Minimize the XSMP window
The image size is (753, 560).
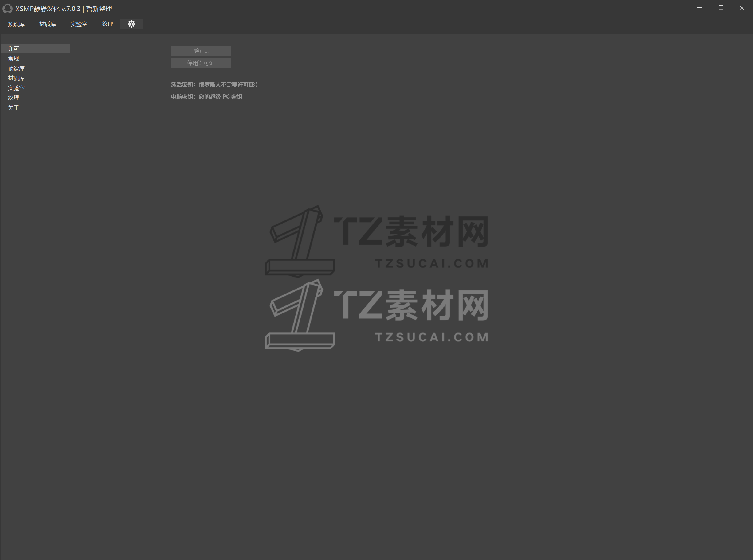[700, 8]
